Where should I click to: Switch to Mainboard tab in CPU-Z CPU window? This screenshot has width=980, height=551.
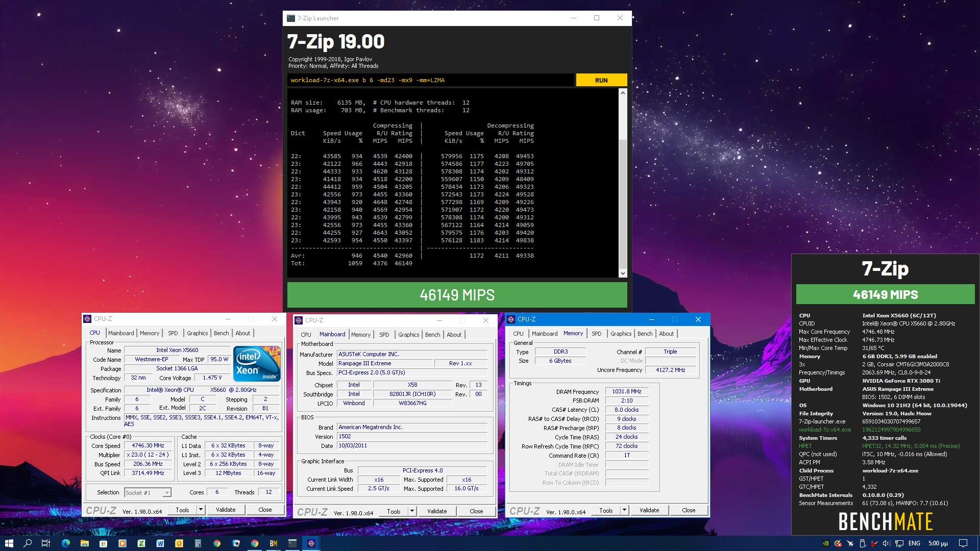tap(121, 333)
